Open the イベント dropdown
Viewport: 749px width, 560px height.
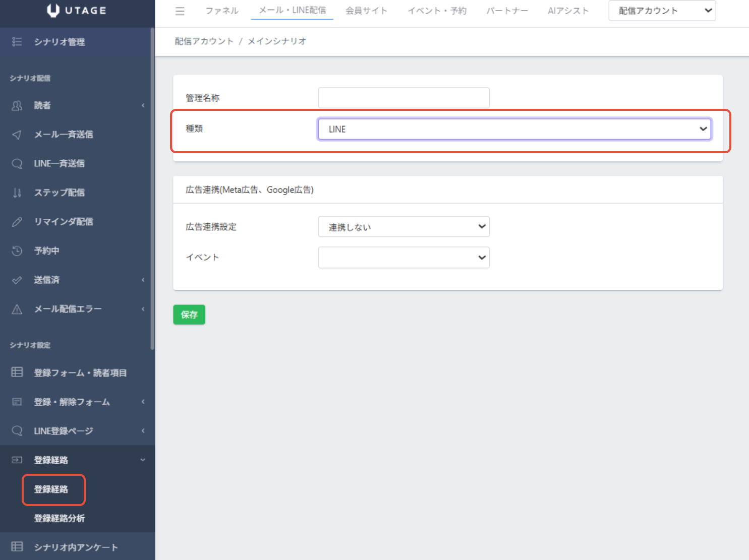[404, 258]
